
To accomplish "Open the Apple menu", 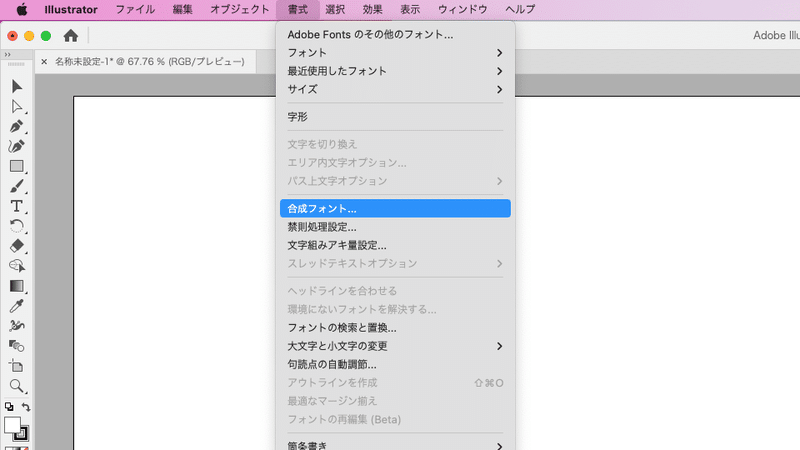I will click(x=21, y=9).
